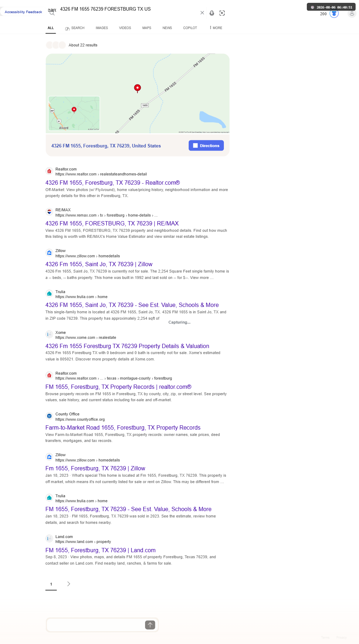Switch to the NEWS tab
Viewport: 359px width, 644px height.
167,28
